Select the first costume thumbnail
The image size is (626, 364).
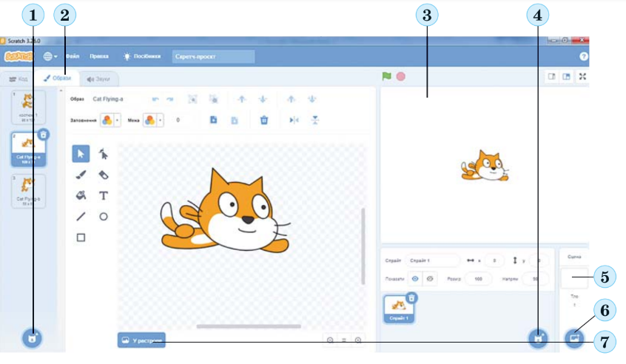tap(28, 107)
